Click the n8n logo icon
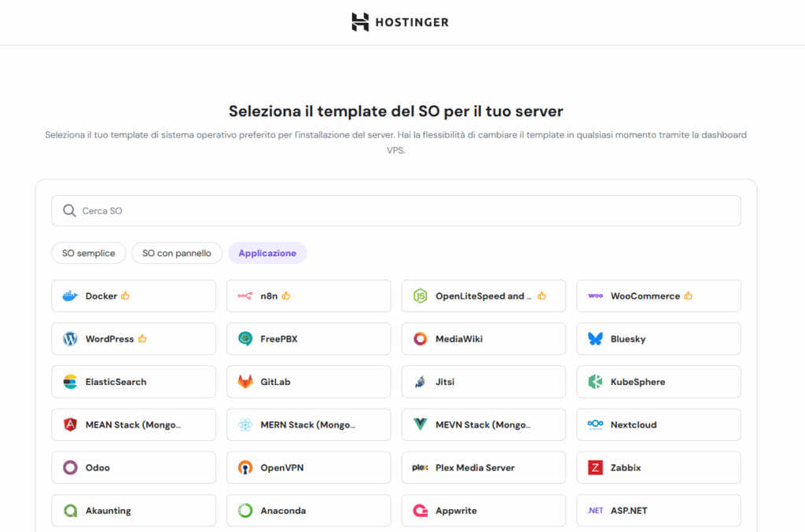Image resolution: width=805 pixels, height=532 pixels. [245, 296]
